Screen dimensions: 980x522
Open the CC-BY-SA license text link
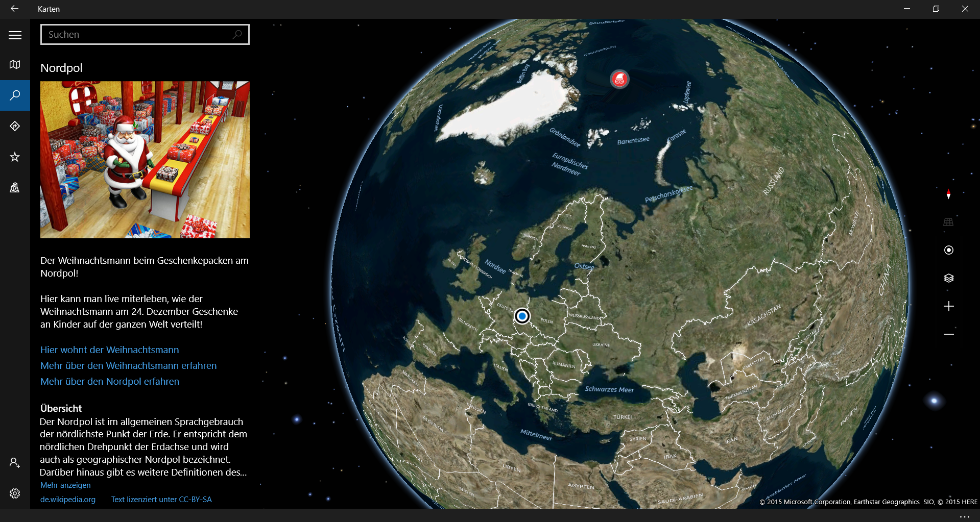click(x=161, y=500)
